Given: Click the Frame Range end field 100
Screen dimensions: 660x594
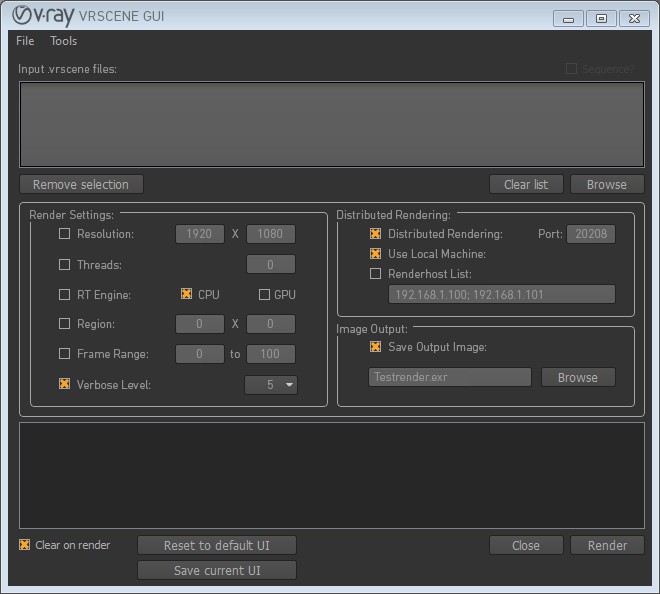Looking at the screenshot, I should [x=271, y=354].
